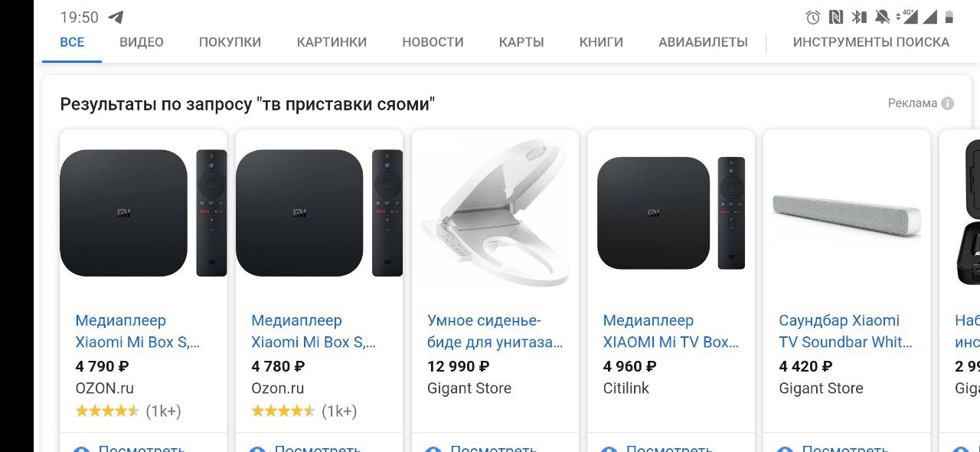The image size is (980, 452).
Task: Tap the Bluetooth status icon
Action: [859, 17]
